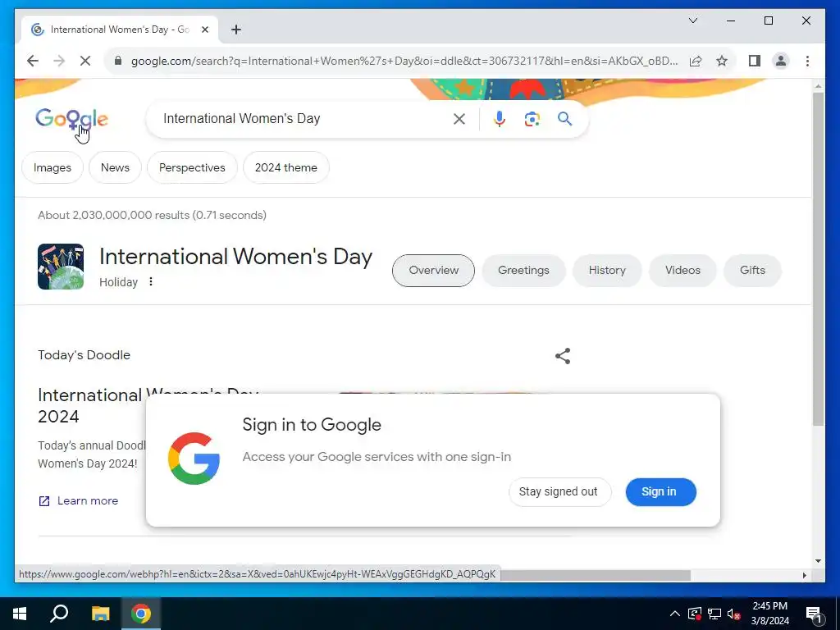The width and height of the screenshot is (840, 630).
Task: Start voice search with the microphone icon
Action: coord(500,119)
